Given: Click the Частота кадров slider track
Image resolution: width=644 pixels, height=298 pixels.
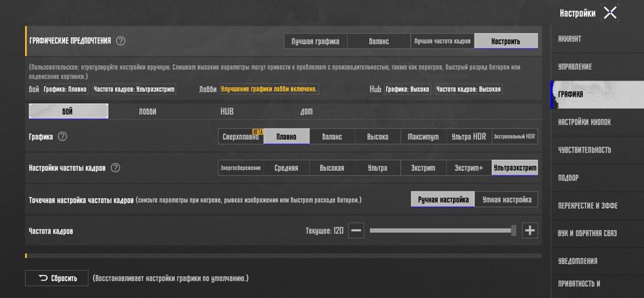Looking at the screenshot, I should [x=443, y=230].
